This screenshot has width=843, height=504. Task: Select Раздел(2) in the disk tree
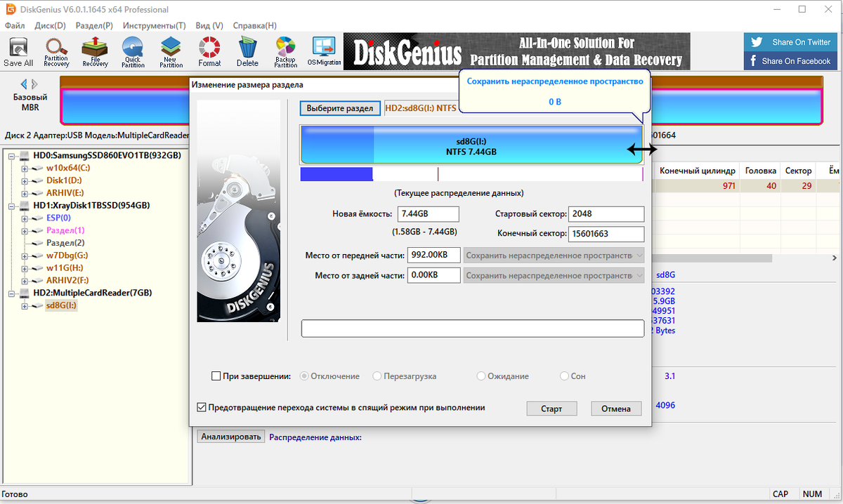coord(65,243)
